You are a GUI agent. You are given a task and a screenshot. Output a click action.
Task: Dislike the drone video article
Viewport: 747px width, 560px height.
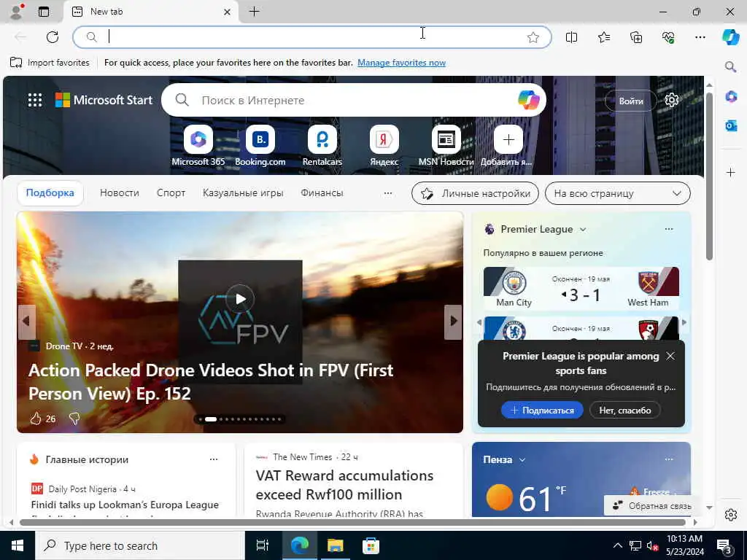click(x=74, y=419)
